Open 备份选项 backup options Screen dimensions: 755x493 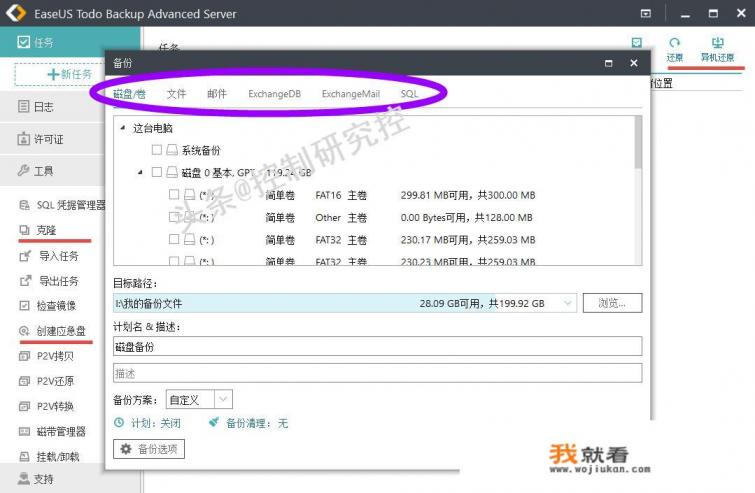149,449
